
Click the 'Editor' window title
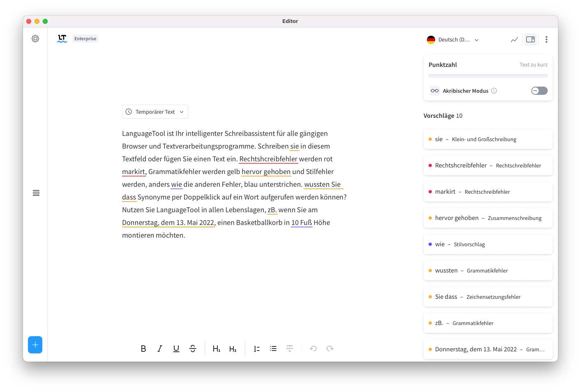290,21
